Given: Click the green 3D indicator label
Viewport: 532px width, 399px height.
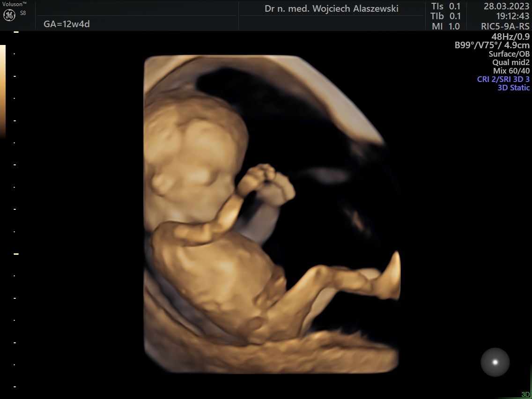Looking at the screenshot, I should [525, 394].
